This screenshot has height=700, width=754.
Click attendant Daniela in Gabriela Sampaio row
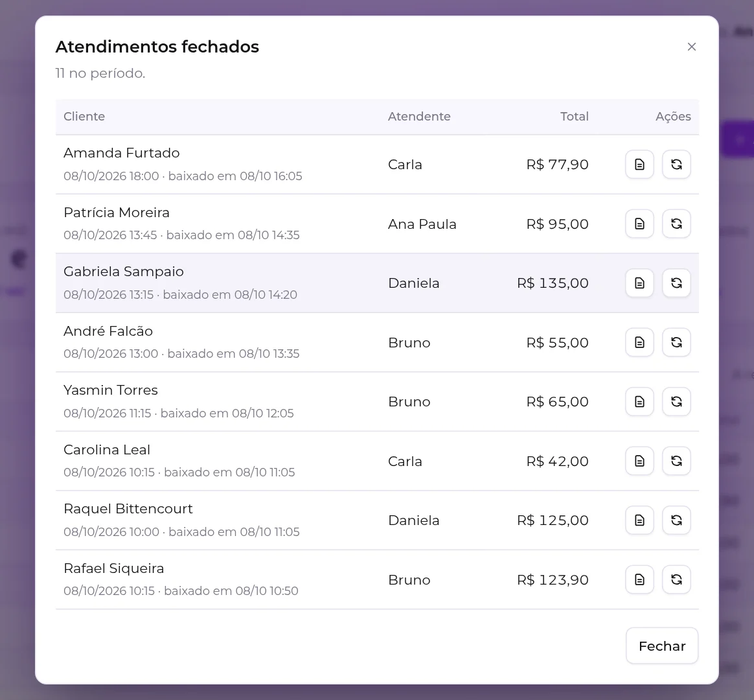pos(413,283)
